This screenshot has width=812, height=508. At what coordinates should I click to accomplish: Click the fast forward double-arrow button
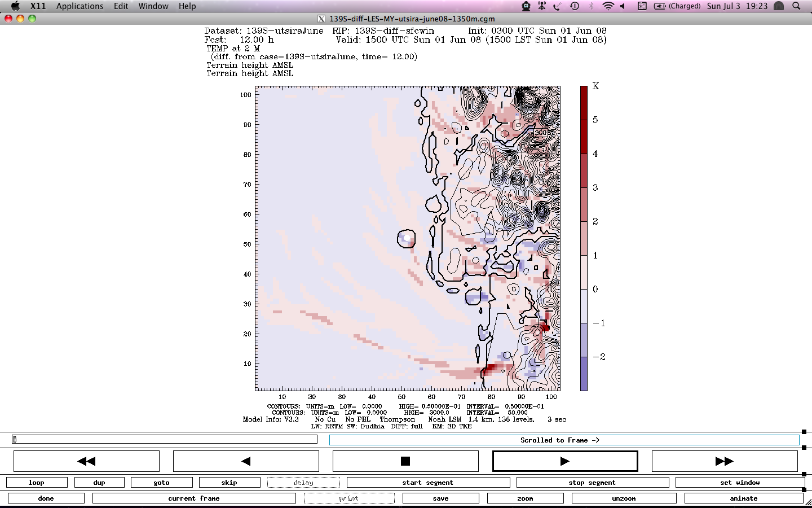(x=725, y=461)
